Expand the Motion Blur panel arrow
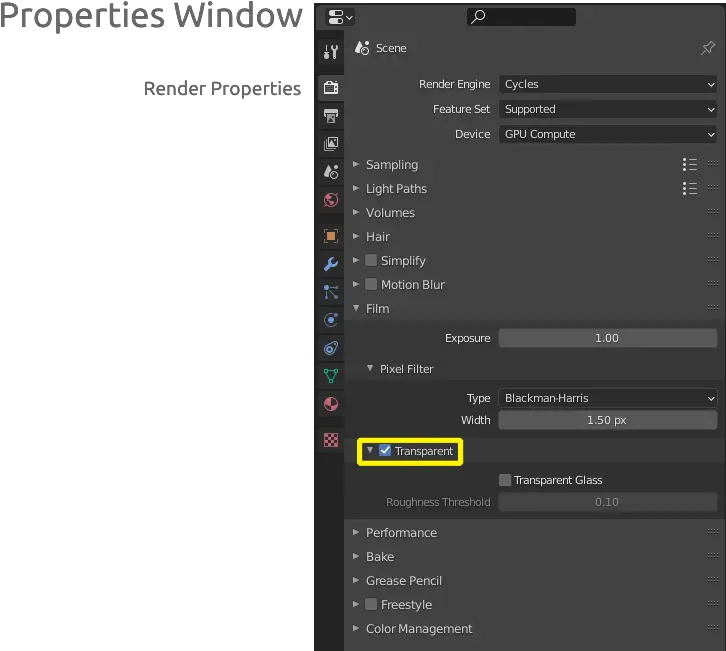The width and height of the screenshot is (726, 651). 356,284
